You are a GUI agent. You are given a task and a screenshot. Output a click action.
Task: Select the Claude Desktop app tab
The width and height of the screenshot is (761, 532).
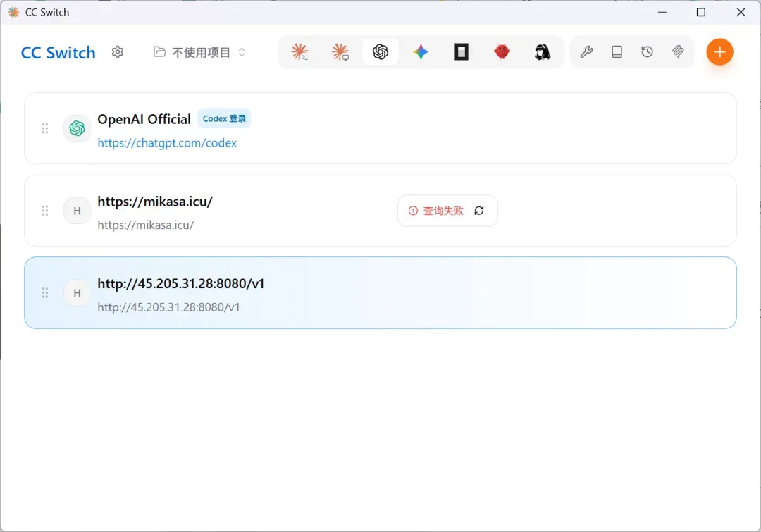(x=340, y=52)
